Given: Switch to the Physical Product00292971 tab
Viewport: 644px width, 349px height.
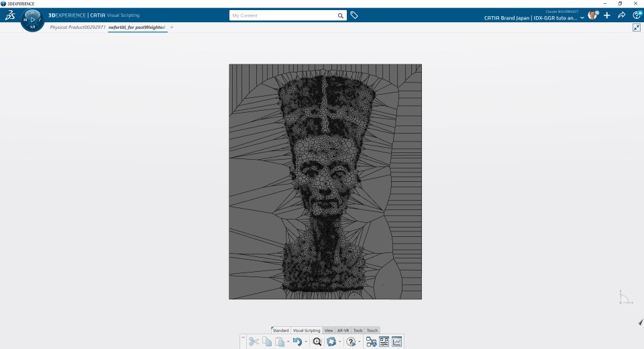Looking at the screenshot, I should [78, 27].
